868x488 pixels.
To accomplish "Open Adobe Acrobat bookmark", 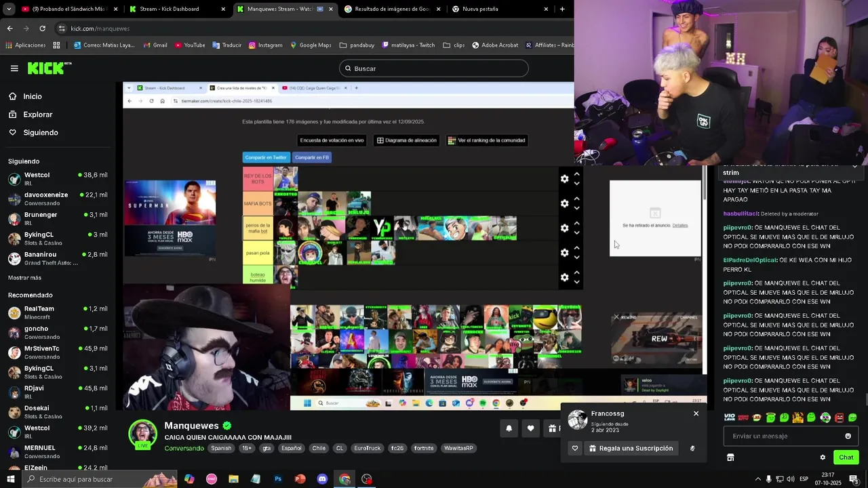I will coord(495,45).
